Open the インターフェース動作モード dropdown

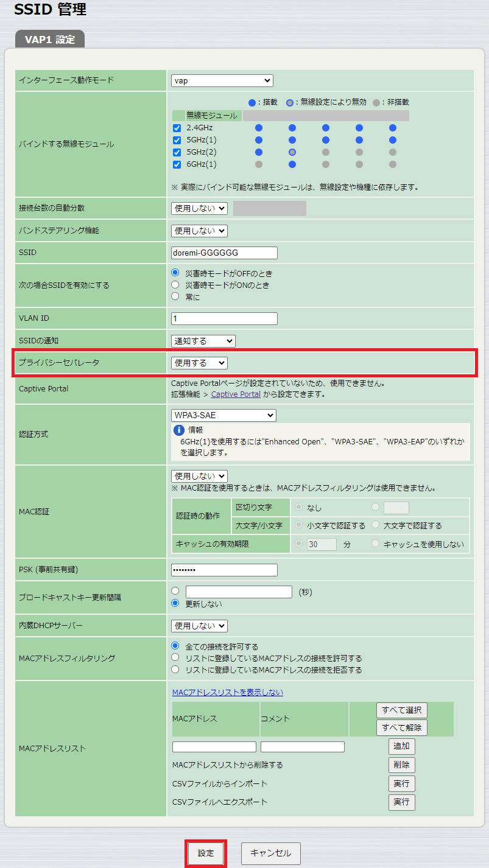(222, 80)
